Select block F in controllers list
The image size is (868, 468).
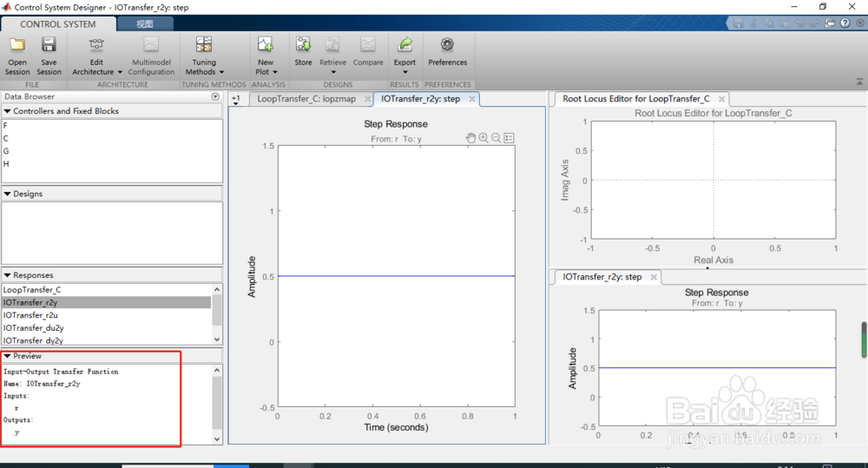(x=112, y=126)
